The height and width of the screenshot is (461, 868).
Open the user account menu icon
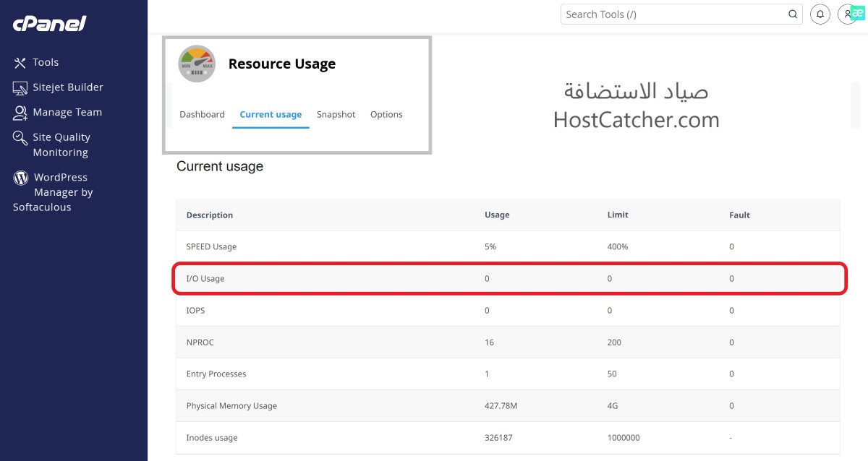846,14
